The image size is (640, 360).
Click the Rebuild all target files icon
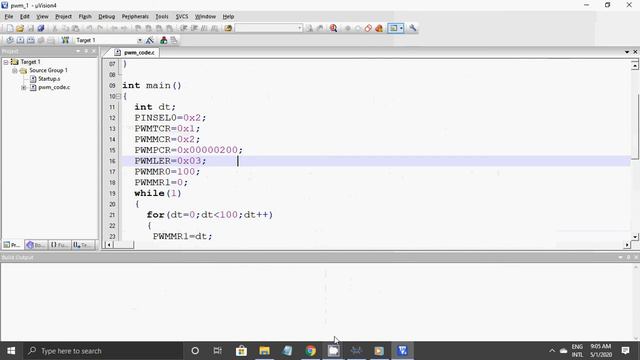tap(31, 40)
